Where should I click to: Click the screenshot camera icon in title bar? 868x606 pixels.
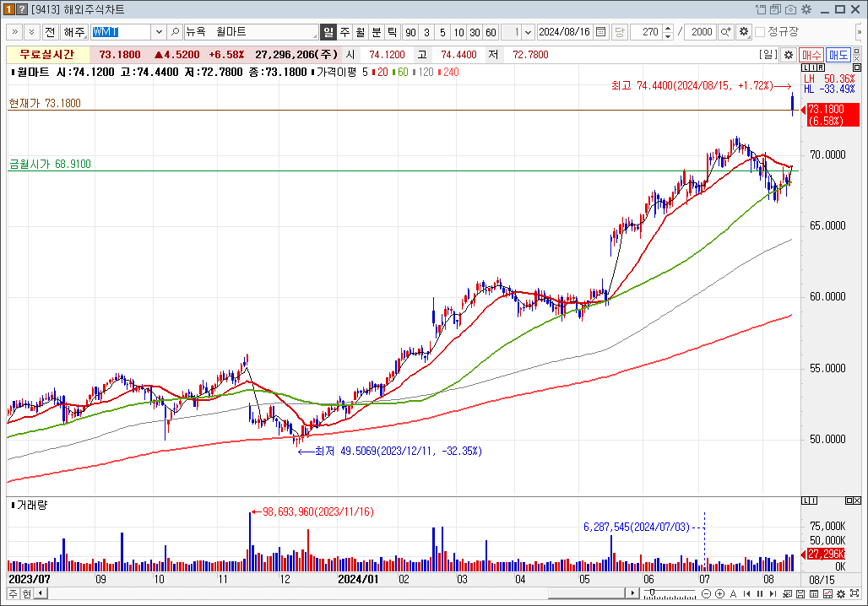[790, 9]
